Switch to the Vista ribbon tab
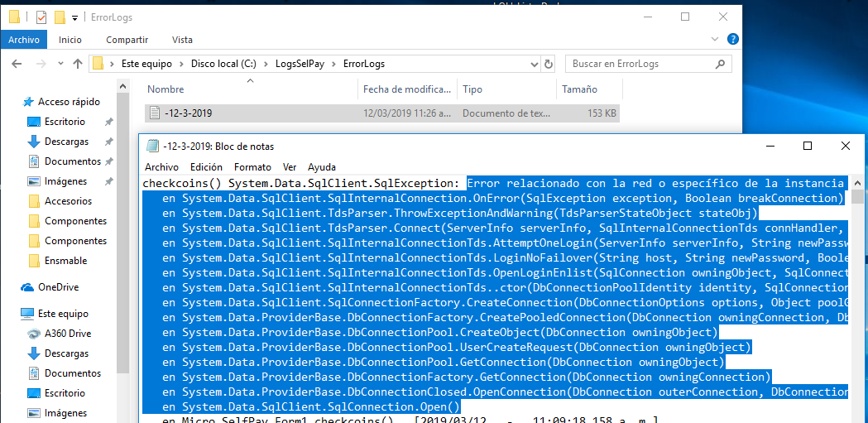Screen dimensions: 868x423 182,40
